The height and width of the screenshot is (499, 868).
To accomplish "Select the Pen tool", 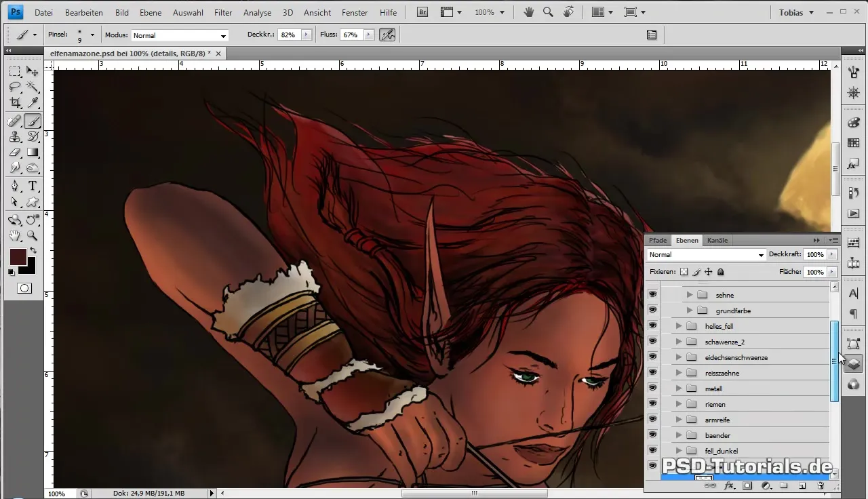I will point(15,186).
